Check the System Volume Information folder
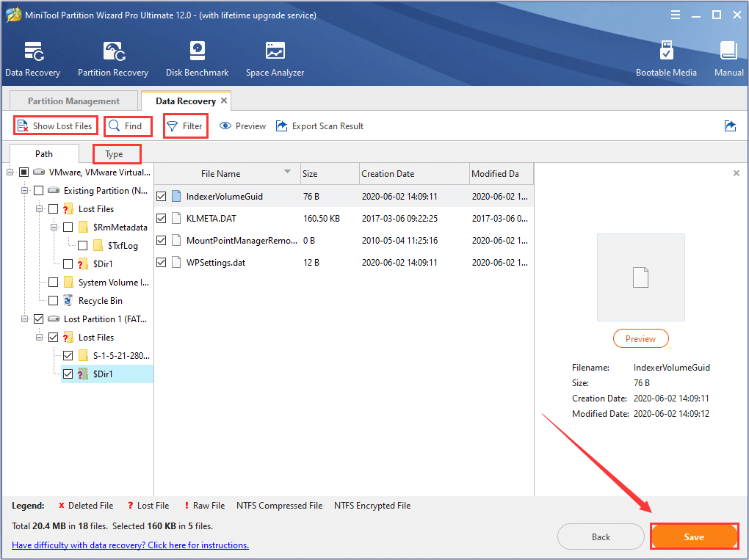This screenshot has width=749, height=560. [x=53, y=282]
